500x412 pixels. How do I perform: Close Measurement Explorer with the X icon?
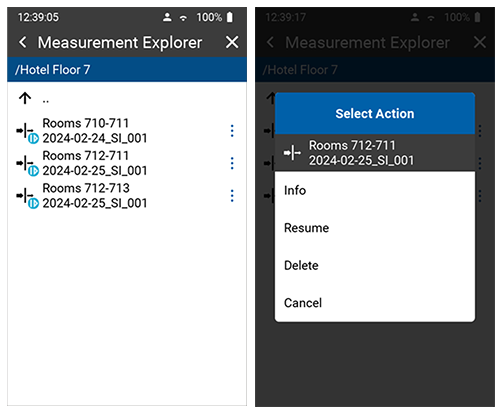click(x=232, y=42)
